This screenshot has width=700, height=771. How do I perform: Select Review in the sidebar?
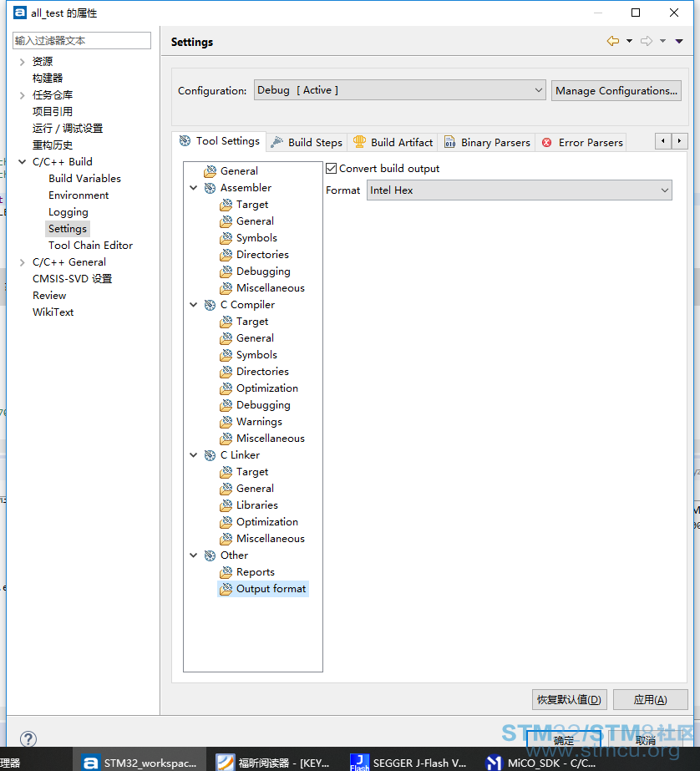(x=49, y=296)
